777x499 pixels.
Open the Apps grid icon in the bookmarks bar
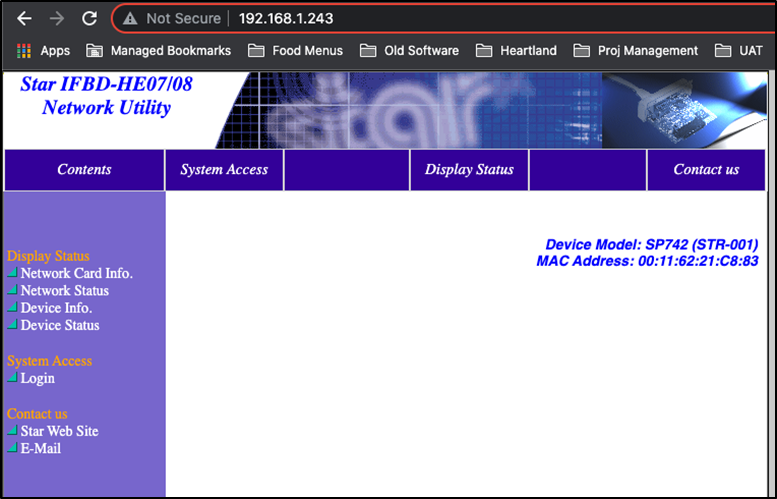point(24,51)
